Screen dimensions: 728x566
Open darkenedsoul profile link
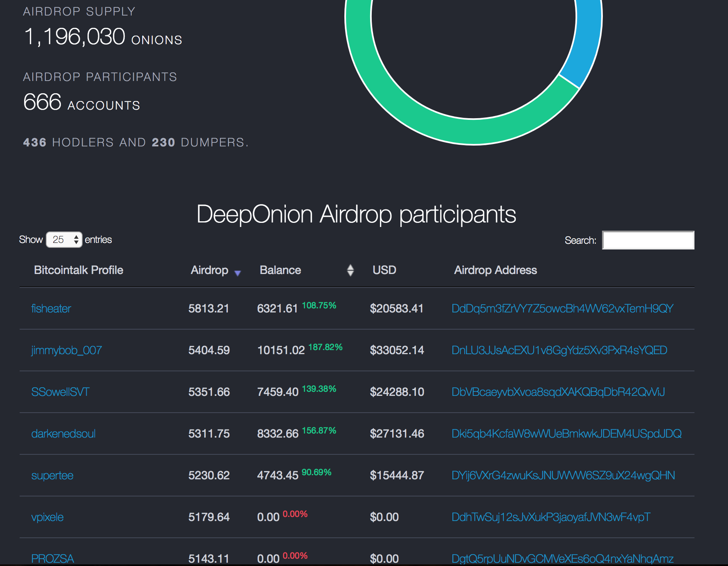(x=63, y=434)
